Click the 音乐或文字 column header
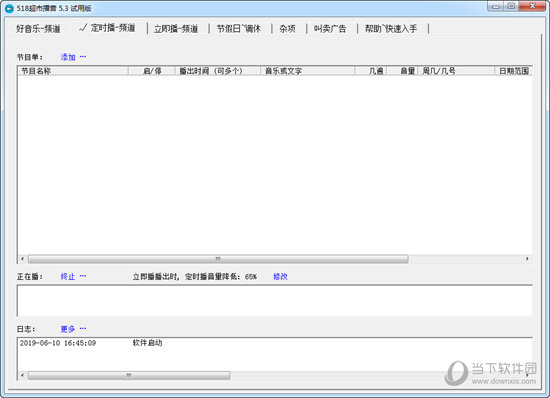Viewport: 550px width, 398px height. (x=308, y=71)
